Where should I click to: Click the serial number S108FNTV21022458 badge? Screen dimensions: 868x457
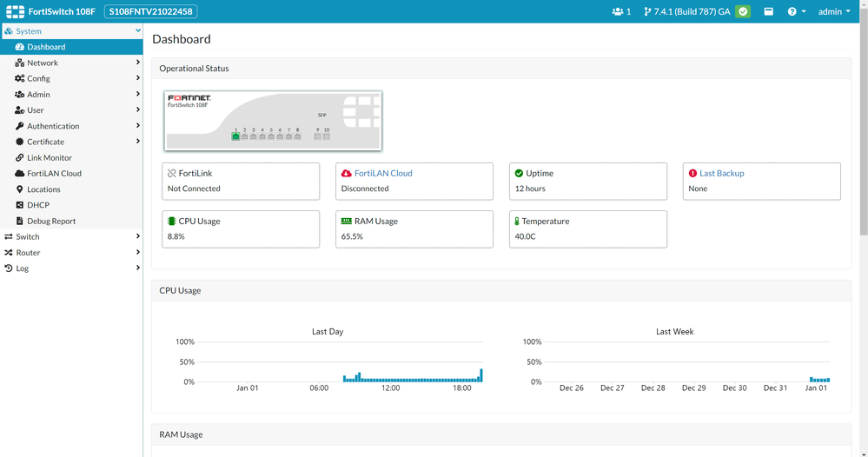[150, 12]
